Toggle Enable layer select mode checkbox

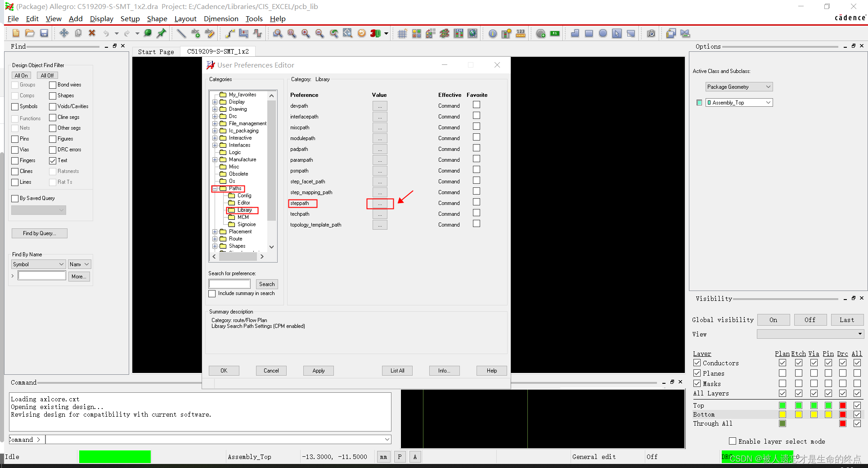tap(733, 441)
